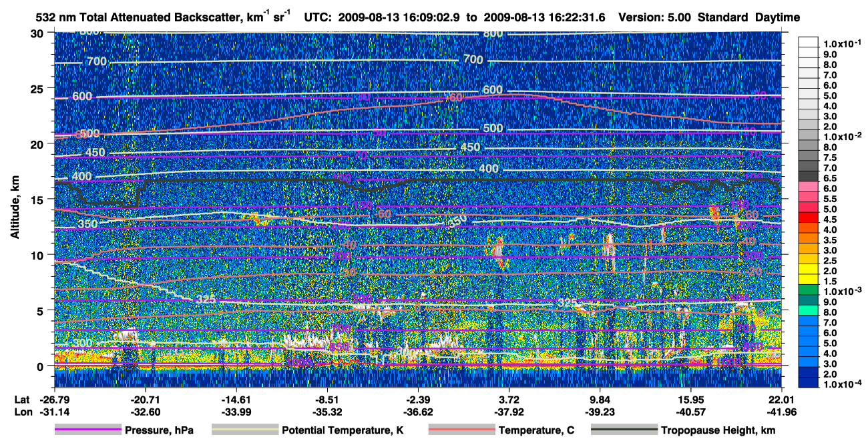Click the 'Lon' row label
This screenshot has width=868, height=445.
(23, 412)
